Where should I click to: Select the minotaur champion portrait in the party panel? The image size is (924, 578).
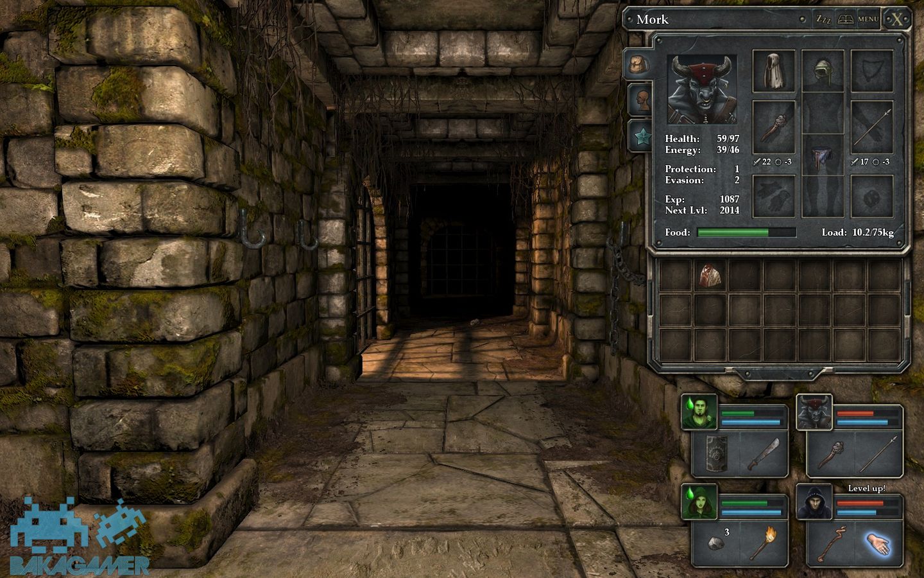click(814, 412)
